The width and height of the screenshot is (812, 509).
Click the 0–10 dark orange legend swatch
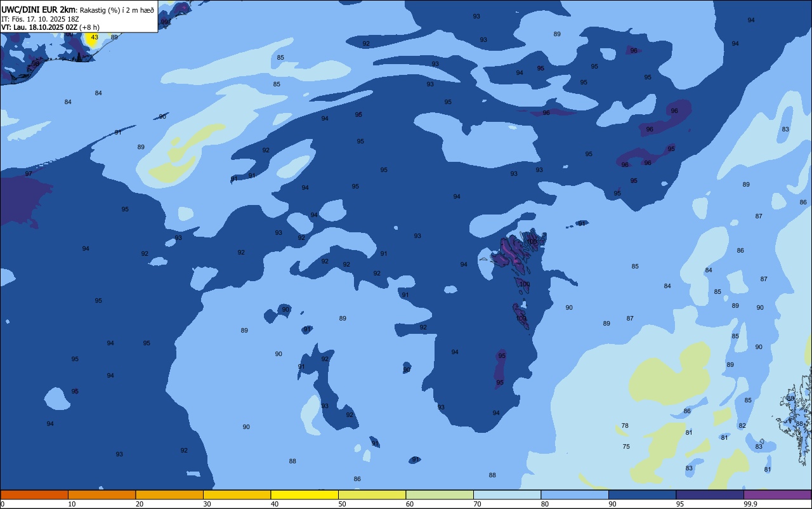point(34,494)
